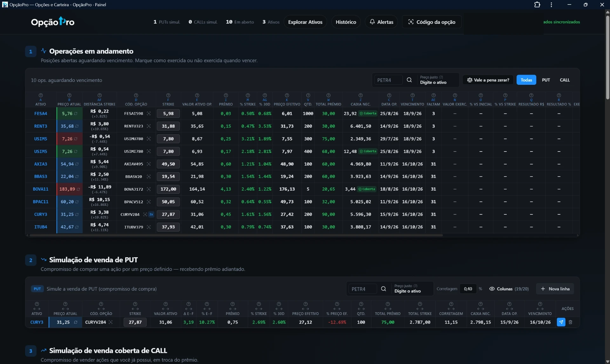Open the browser extensions puzzle icon
The width and height of the screenshot is (610, 364).
pyautogui.click(x=537, y=5)
